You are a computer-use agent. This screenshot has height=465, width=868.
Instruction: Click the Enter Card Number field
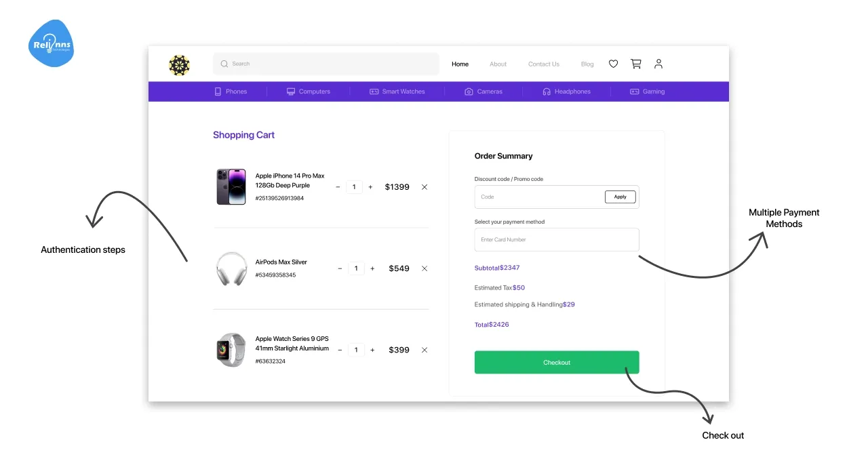pos(556,239)
